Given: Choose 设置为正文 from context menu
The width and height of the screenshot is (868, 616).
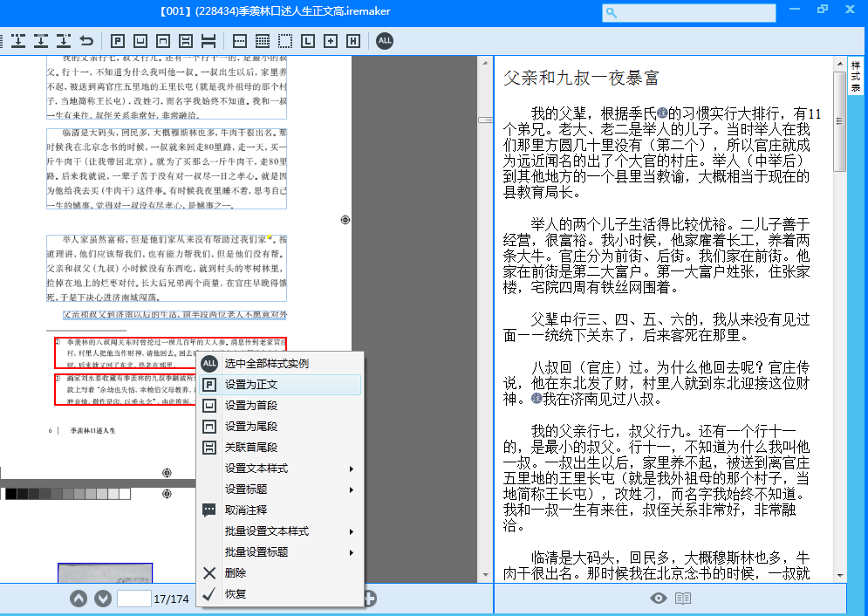Looking at the screenshot, I should click(x=279, y=385).
